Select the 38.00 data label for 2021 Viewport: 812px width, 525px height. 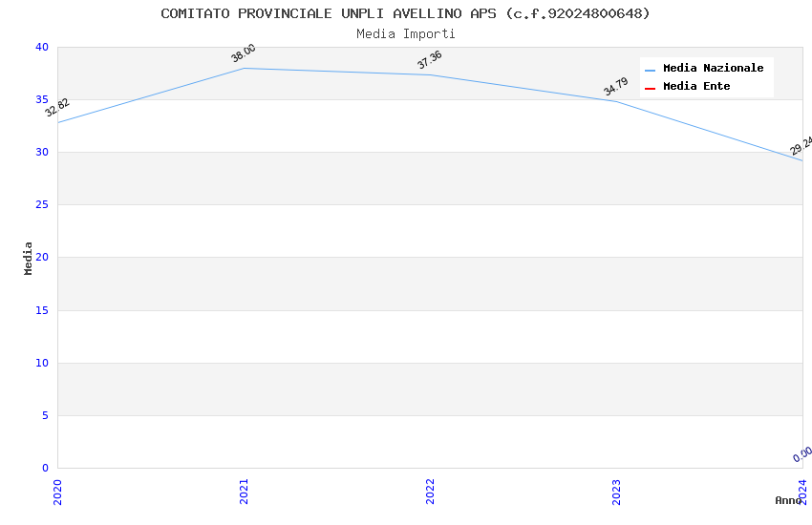(243, 53)
